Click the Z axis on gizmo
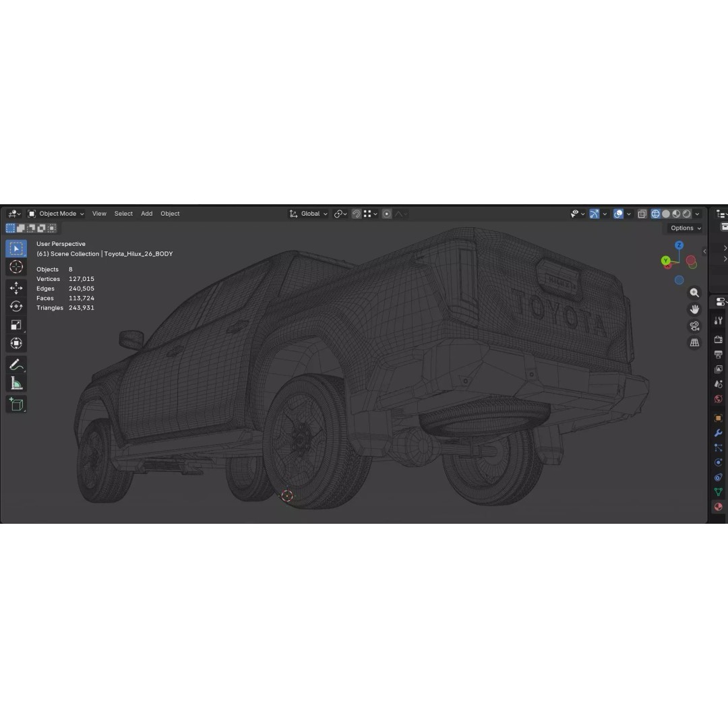Viewport: 728px width, 728px height. click(x=679, y=245)
